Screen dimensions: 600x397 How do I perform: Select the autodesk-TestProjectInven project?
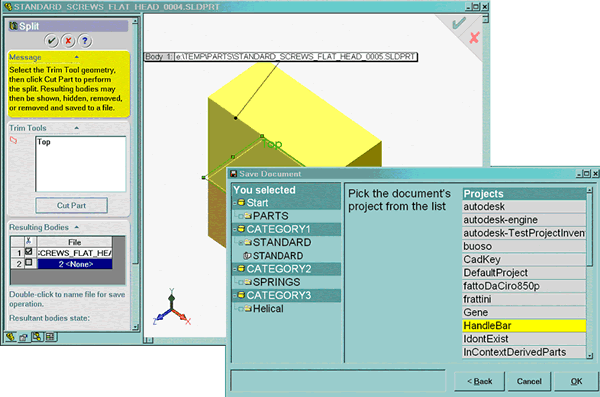524,233
